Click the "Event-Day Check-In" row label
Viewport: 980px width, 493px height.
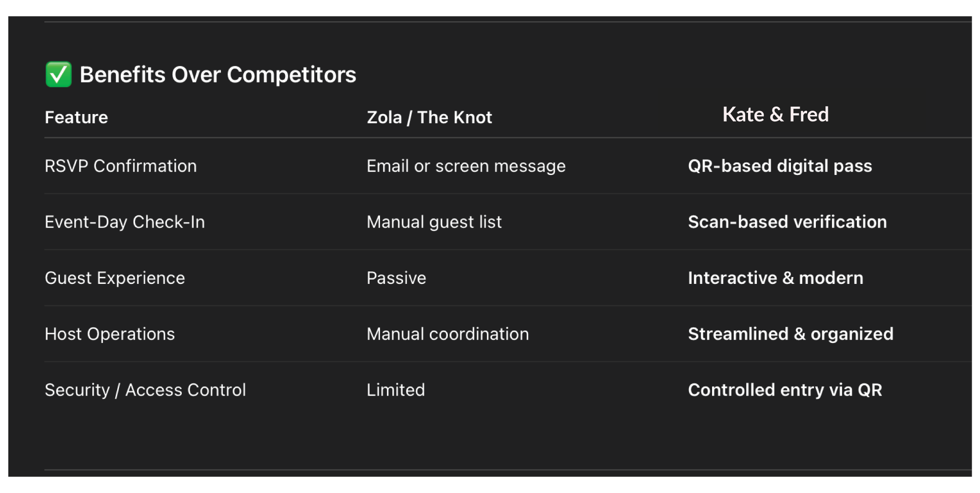pyautogui.click(x=125, y=222)
